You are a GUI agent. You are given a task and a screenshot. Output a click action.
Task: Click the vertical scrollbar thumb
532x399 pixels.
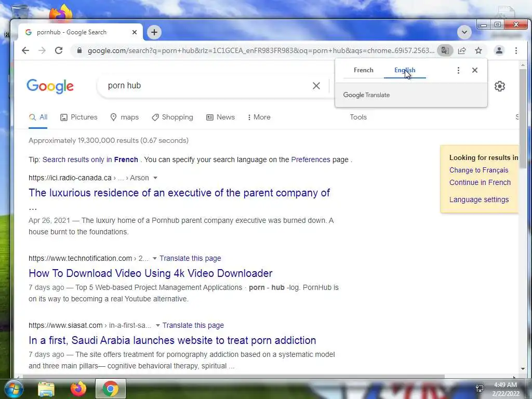[x=523, y=119]
